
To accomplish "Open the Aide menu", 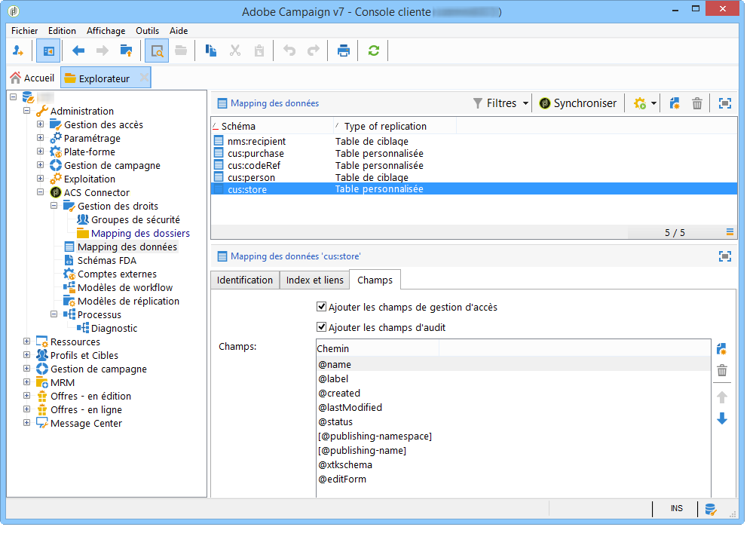I will 179,31.
